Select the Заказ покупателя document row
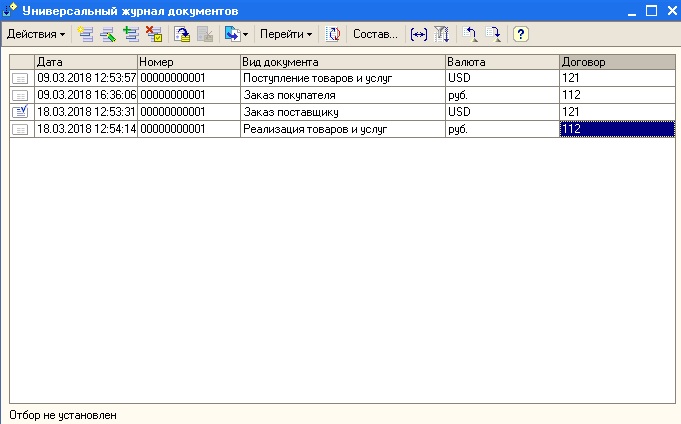 click(x=342, y=94)
